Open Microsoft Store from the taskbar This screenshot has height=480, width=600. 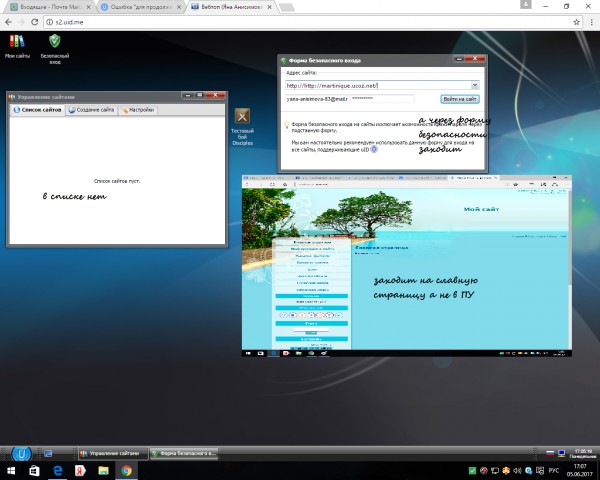tap(34, 470)
